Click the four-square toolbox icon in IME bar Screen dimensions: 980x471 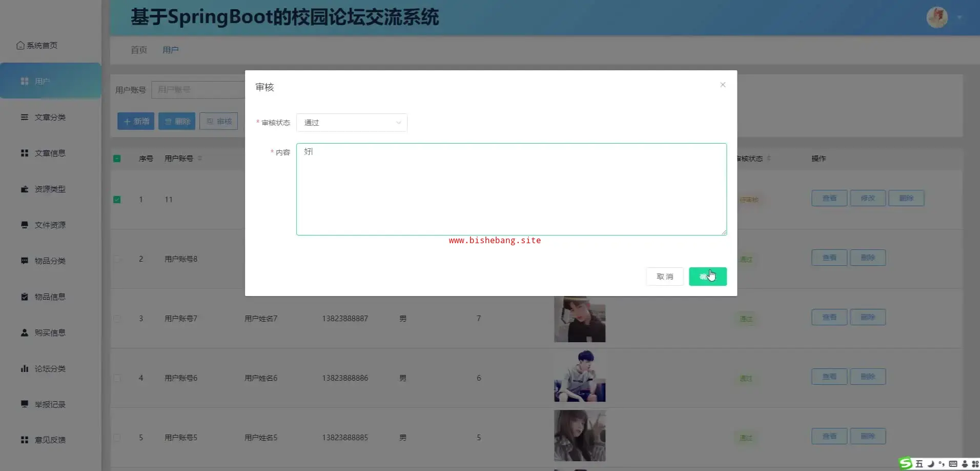[x=975, y=464]
